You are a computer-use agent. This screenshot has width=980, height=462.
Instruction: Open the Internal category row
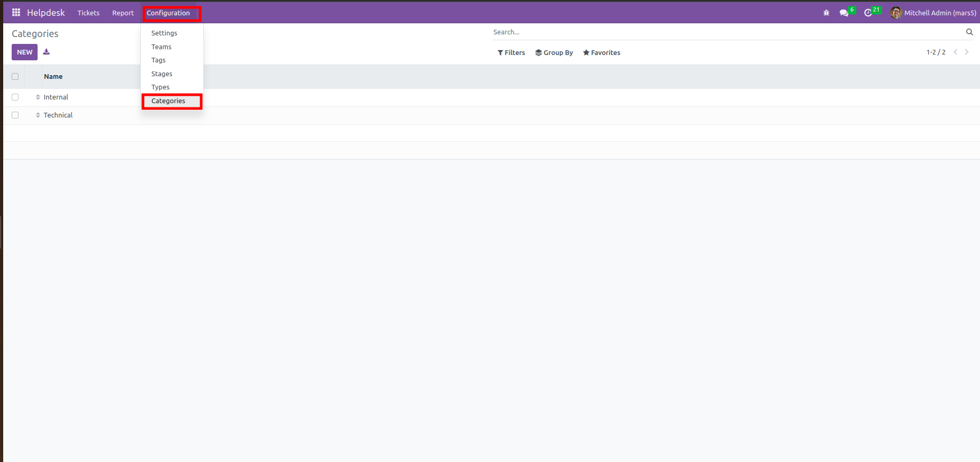[x=491, y=97]
